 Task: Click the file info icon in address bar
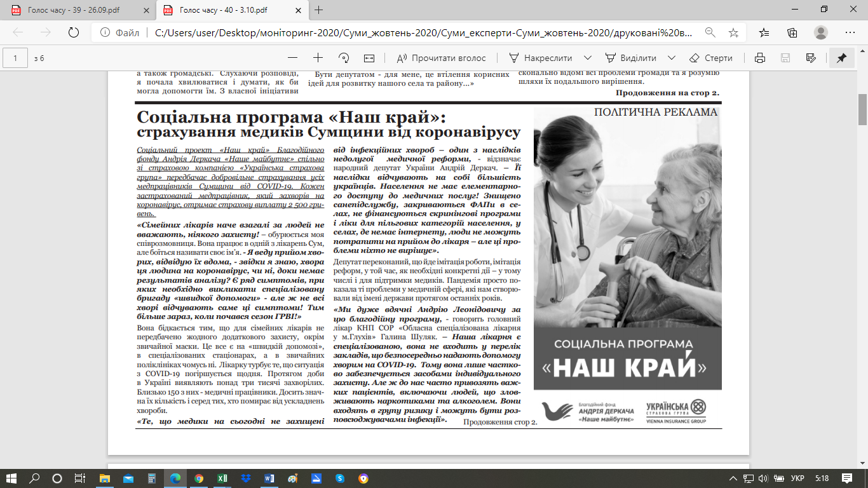105,32
